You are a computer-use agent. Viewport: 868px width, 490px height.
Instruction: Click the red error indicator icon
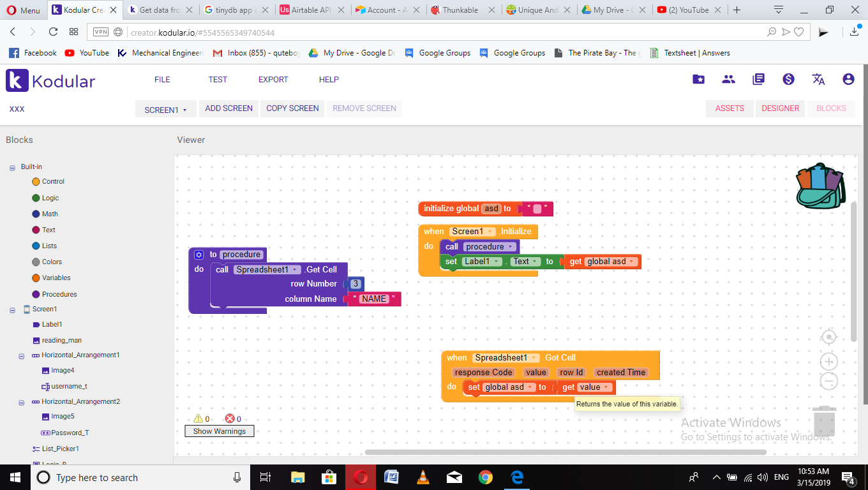(230, 419)
